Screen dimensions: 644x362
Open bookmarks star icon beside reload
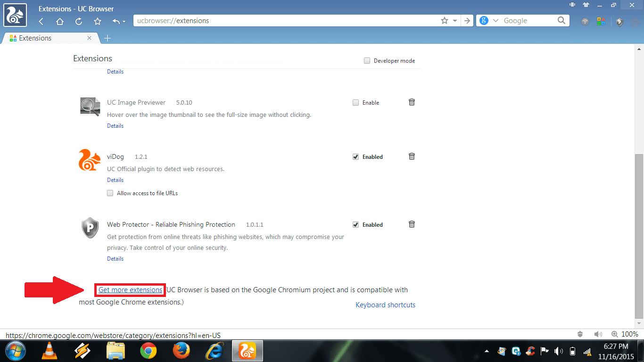(x=98, y=21)
